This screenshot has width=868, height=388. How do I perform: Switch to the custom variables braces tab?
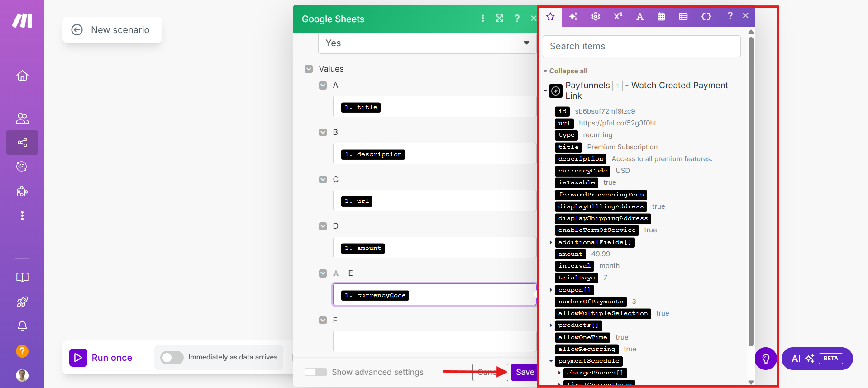coord(706,17)
